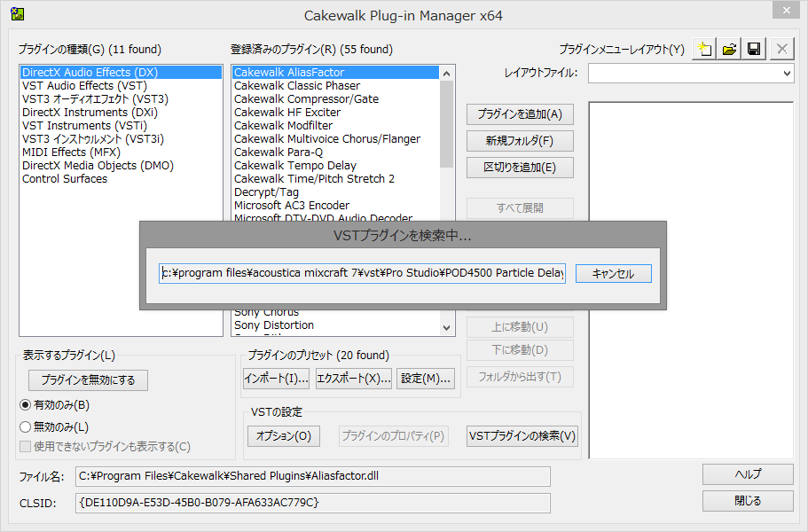808x532 pixels.
Task: Click the エクスポート(X)... preset button
Action: coord(354,379)
